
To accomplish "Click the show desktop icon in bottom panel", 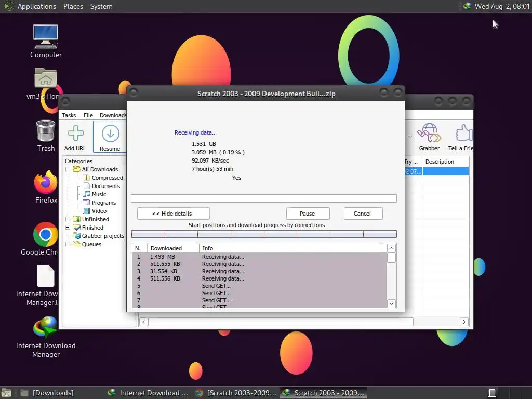I will 6,393.
